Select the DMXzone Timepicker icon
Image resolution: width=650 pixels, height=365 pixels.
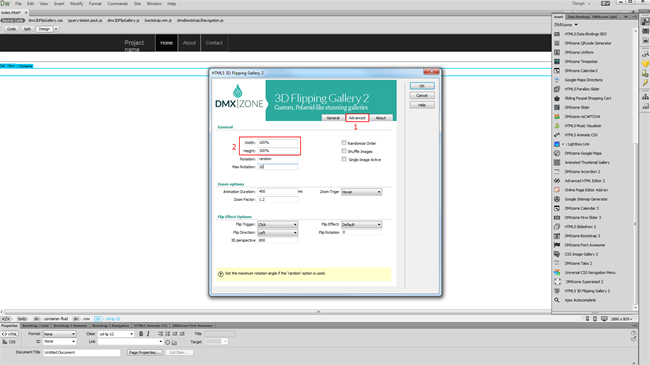[557, 61]
